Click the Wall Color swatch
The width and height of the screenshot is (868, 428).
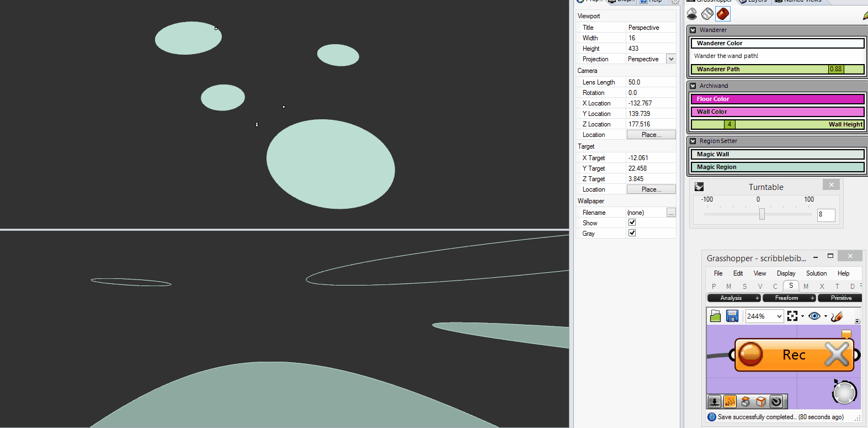tap(778, 112)
